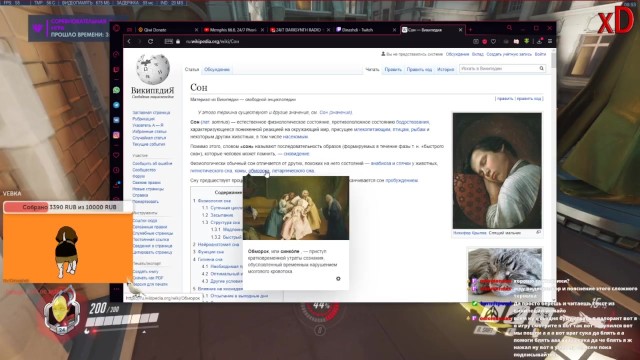Open Заглавная страница sidebar link
640x360 pixels.
click(x=151, y=113)
